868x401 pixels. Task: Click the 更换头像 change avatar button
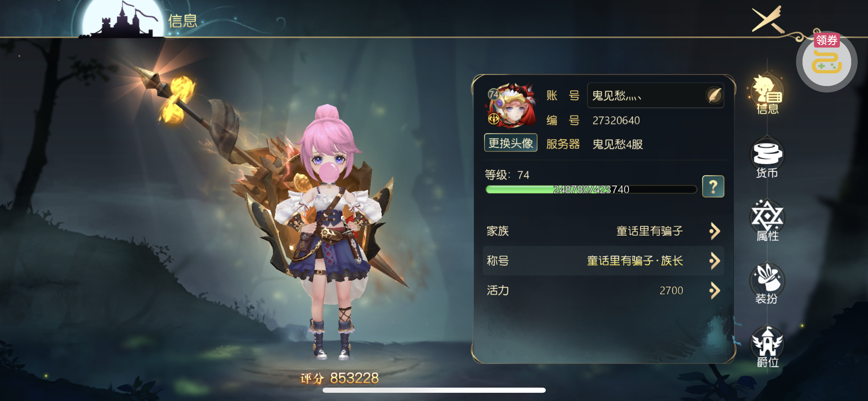[510, 143]
